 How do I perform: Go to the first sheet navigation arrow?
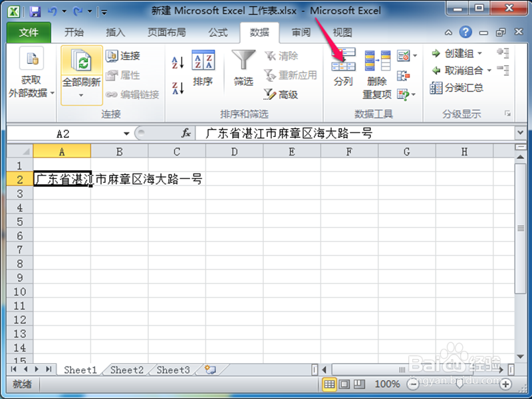(13, 369)
